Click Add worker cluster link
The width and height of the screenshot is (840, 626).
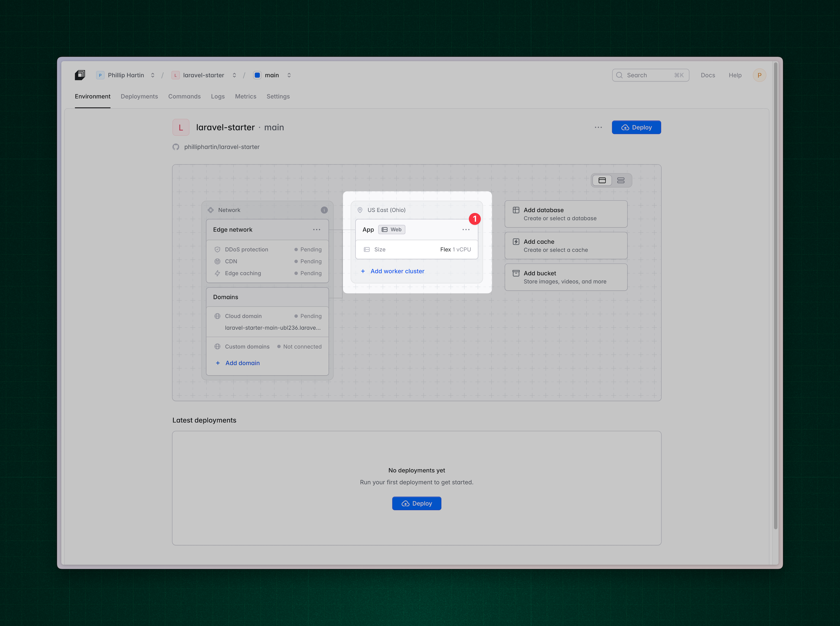pyautogui.click(x=397, y=271)
